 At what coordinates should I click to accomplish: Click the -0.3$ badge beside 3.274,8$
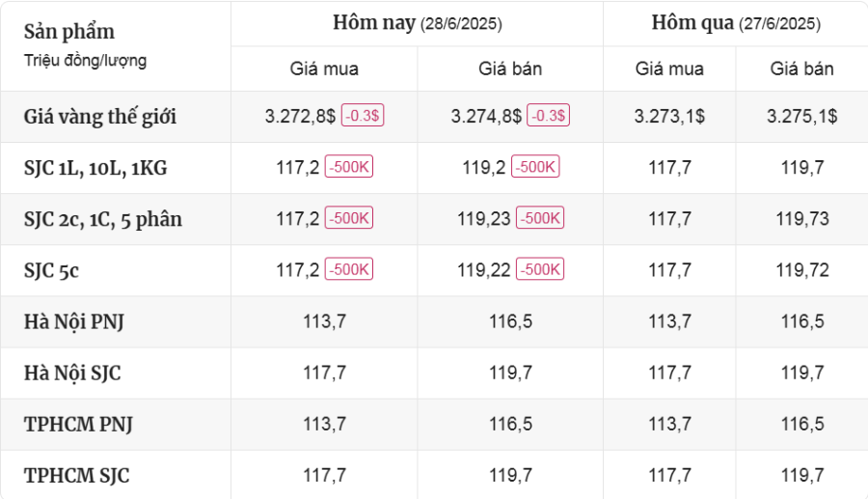click(x=549, y=116)
